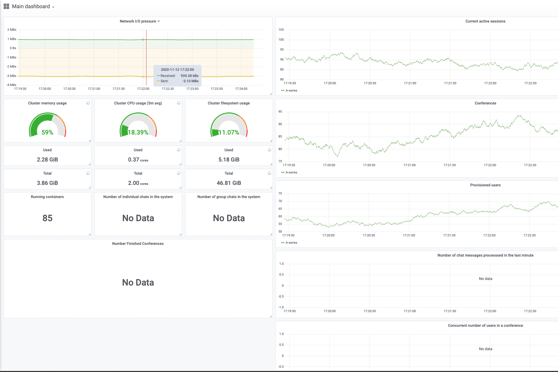Click the 46.81 GiB total filesystem value
The width and height of the screenshot is (558, 372).
229,183
